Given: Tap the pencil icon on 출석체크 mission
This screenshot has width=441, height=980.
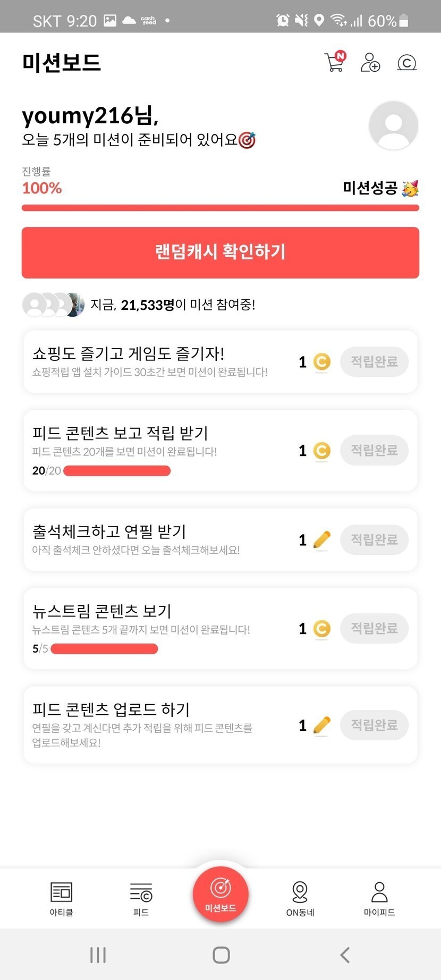Looking at the screenshot, I should 322,540.
